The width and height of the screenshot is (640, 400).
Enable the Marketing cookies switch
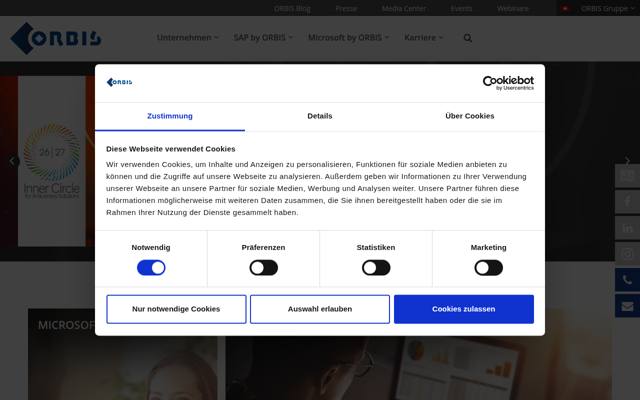(x=489, y=268)
